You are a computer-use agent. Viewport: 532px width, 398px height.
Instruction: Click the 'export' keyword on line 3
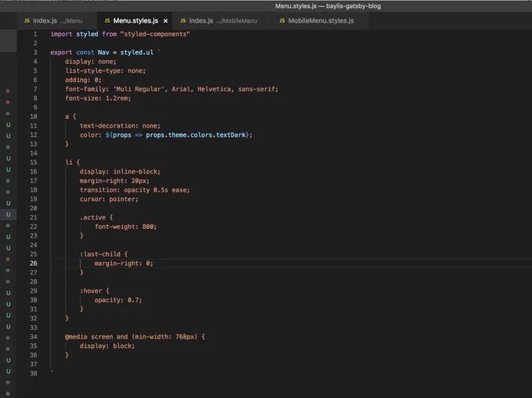61,52
